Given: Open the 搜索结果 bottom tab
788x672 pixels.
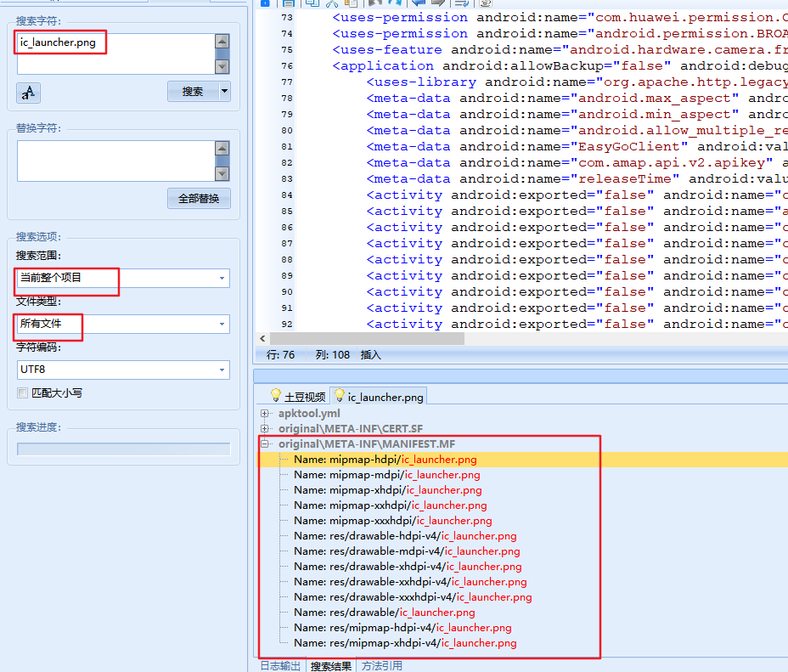Looking at the screenshot, I should pos(330,665).
